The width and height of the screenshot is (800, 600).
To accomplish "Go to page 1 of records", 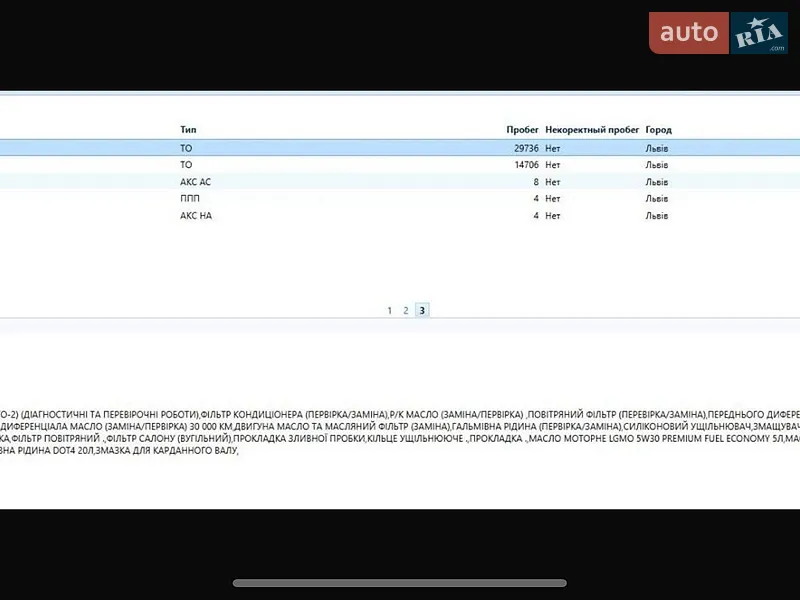I will click(x=390, y=310).
